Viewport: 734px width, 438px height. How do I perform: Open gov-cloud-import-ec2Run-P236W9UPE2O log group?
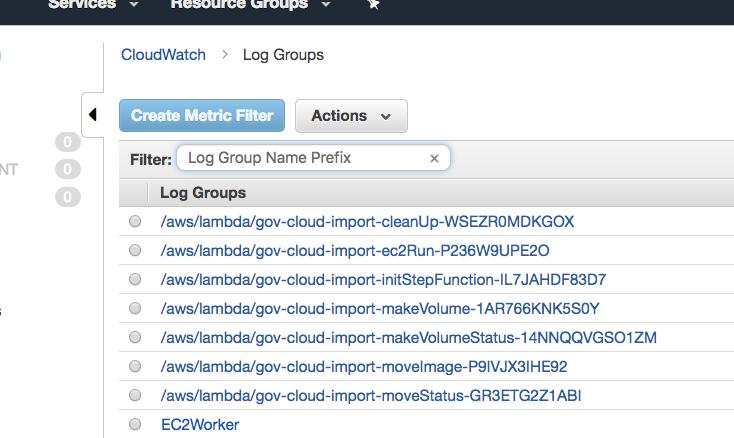(355, 251)
